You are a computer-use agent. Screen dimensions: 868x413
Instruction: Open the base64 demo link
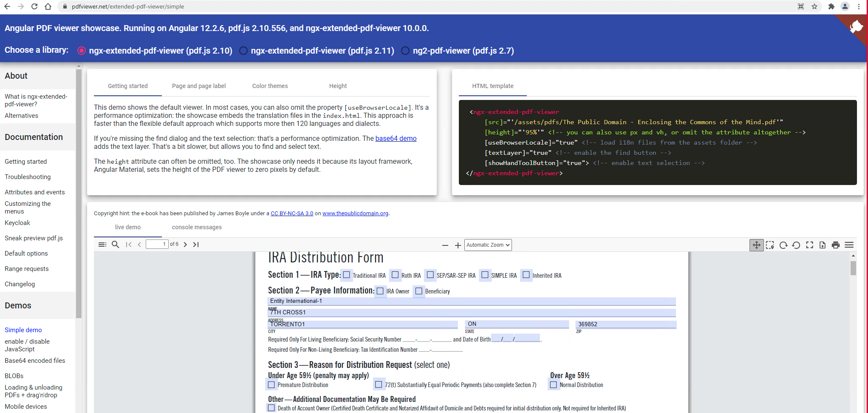tap(396, 138)
